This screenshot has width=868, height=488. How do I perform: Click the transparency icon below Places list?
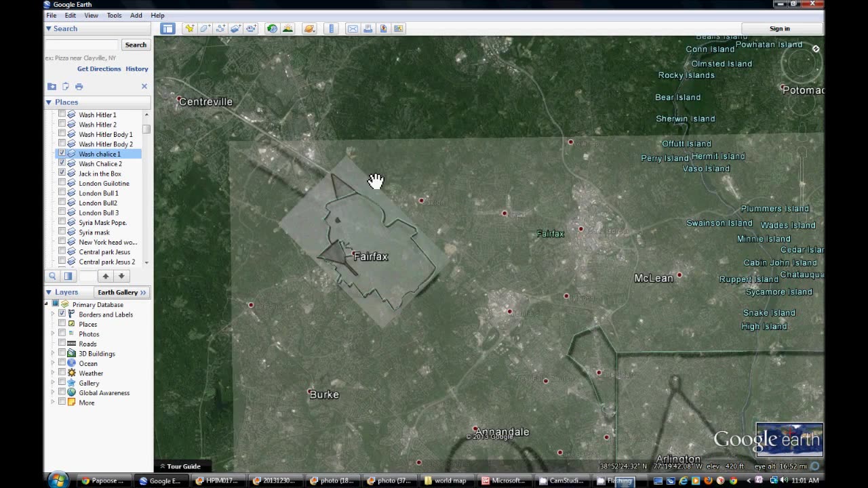68,276
